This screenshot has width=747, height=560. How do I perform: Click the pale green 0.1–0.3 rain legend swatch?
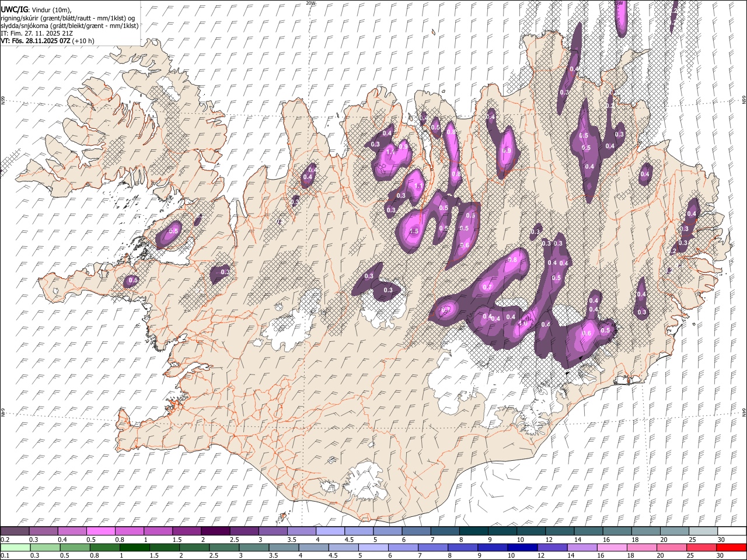pyautogui.click(x=15, y=548)
